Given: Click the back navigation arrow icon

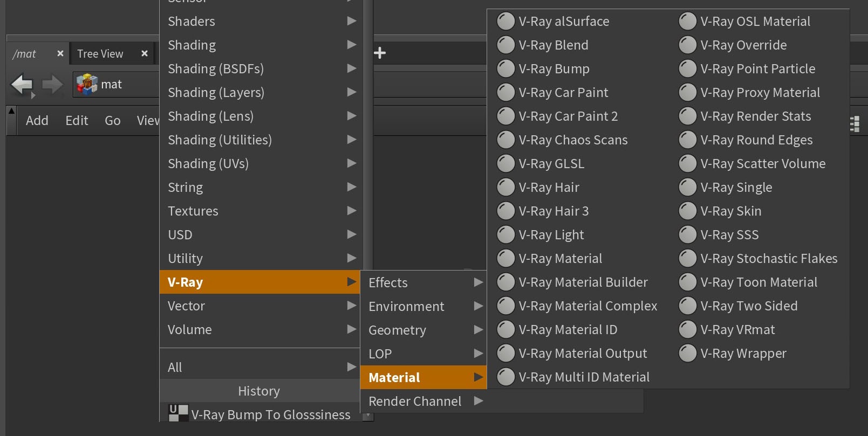Looking at the screenshot, I should point(22,85).
